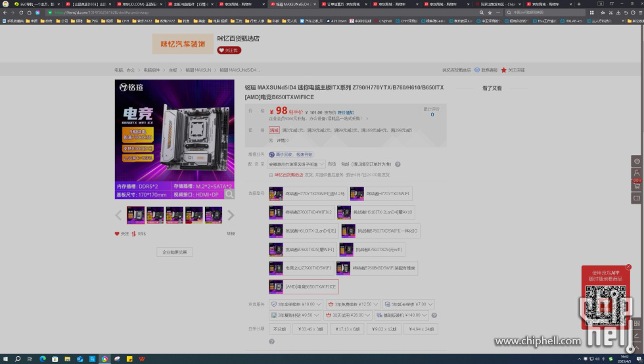
Task: Open the 电脑、办公 breadcrumb
Action: (124, 70)
